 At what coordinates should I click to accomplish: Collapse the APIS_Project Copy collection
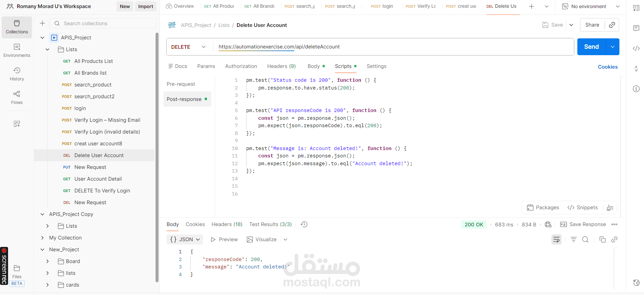[x=42, y=214]
